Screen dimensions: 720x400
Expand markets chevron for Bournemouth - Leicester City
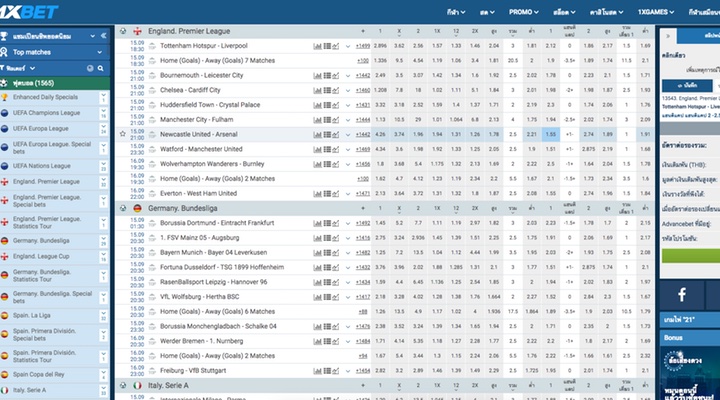[x=348, y=76]
